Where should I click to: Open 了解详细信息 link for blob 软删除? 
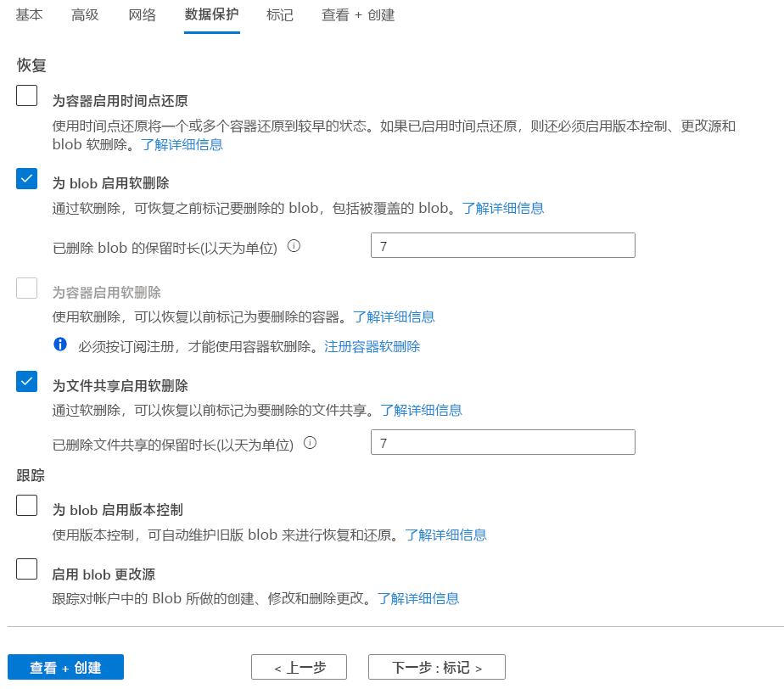point(503,208)
